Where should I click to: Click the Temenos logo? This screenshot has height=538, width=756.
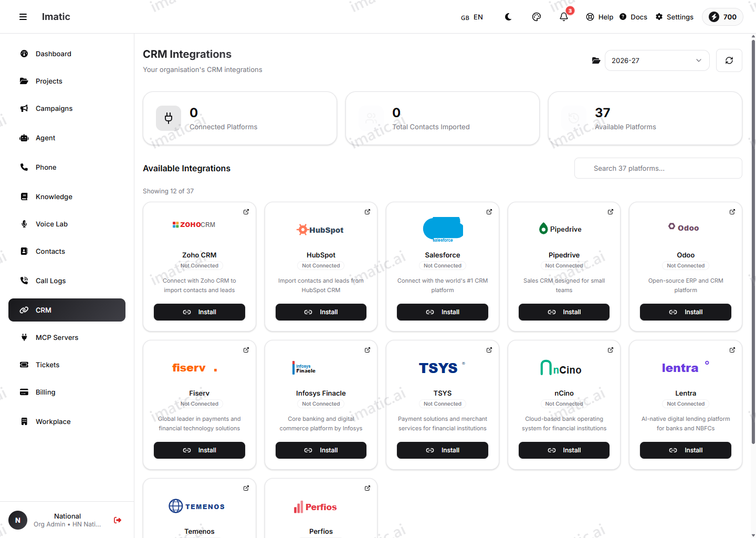[197, 506]
